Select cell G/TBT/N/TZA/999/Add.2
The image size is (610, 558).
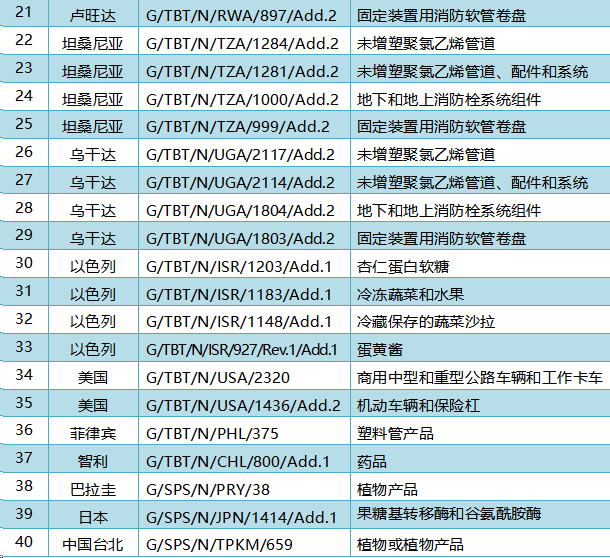(244, 125)
